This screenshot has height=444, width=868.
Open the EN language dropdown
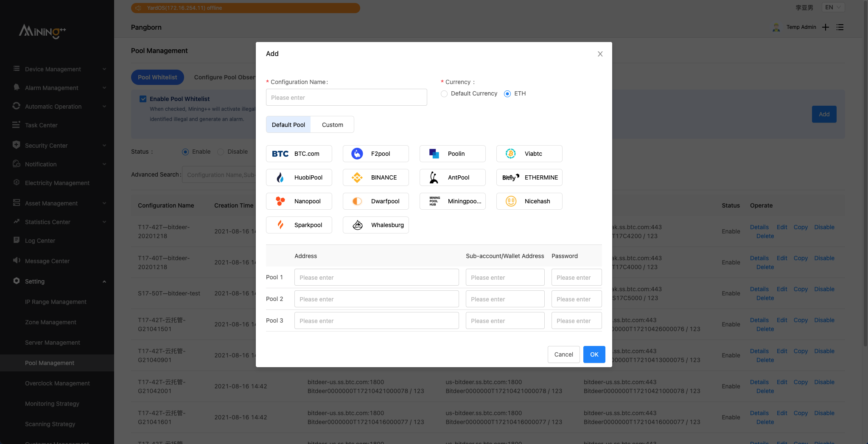833,7
